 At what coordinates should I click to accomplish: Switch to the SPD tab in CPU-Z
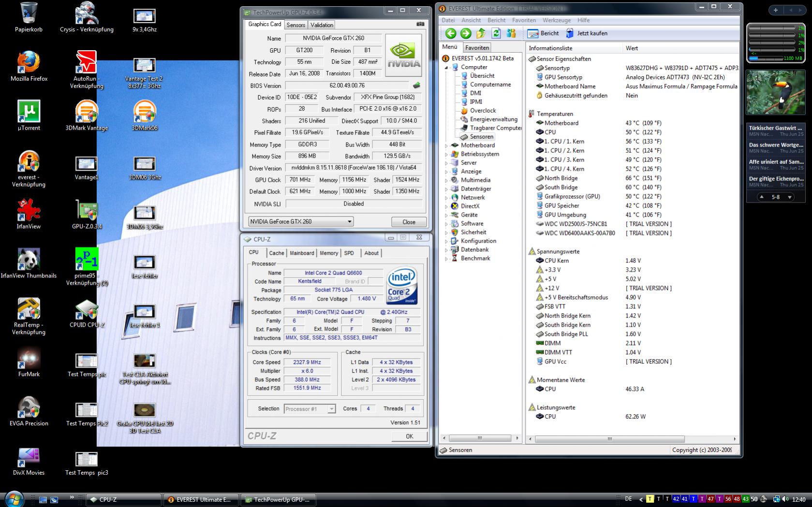click(349, 253)
